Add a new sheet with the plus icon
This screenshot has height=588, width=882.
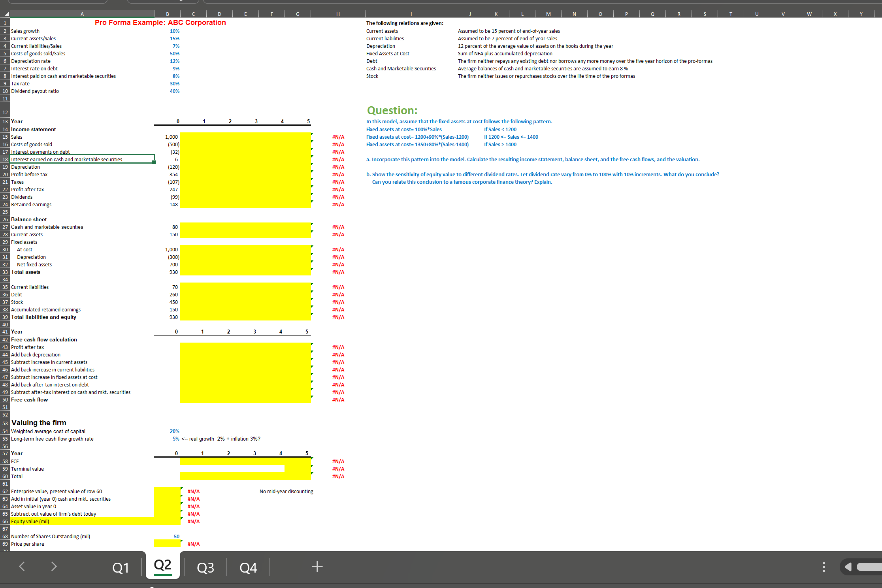click(x=317, y=567)
